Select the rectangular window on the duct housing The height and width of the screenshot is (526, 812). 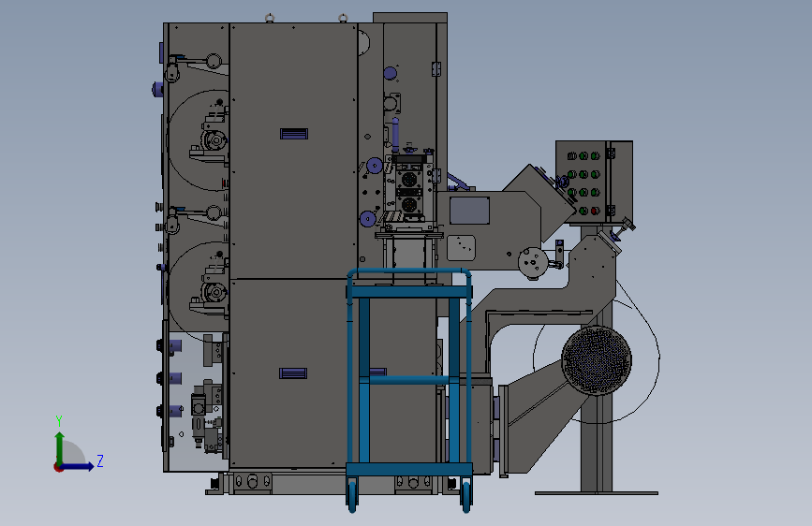pos(469,211)
